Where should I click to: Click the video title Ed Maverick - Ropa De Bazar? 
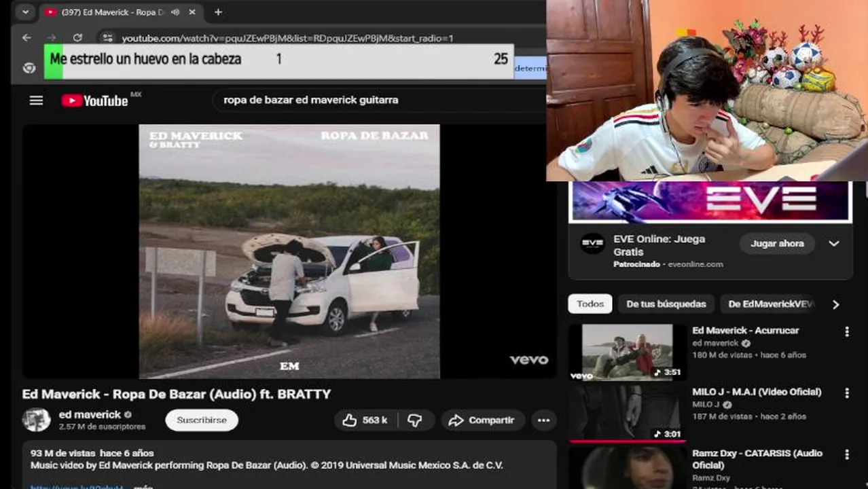(177, 394)
